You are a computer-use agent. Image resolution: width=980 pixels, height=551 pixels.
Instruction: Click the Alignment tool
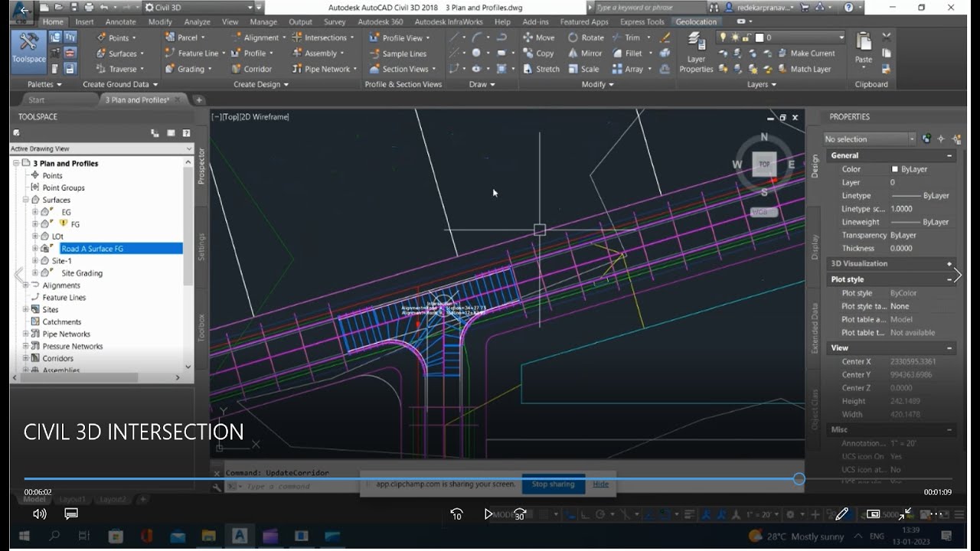point(257,37)
